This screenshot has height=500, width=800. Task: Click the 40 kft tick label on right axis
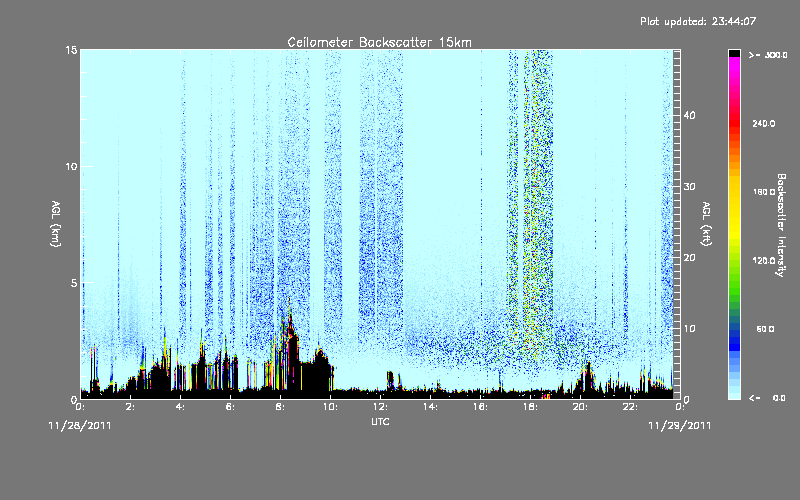[689, 115]
